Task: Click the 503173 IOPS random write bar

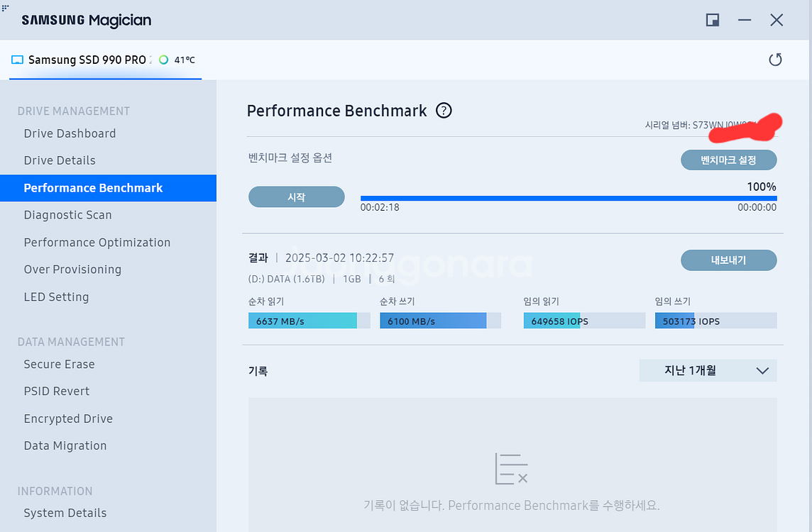Action: pos(715,321)
